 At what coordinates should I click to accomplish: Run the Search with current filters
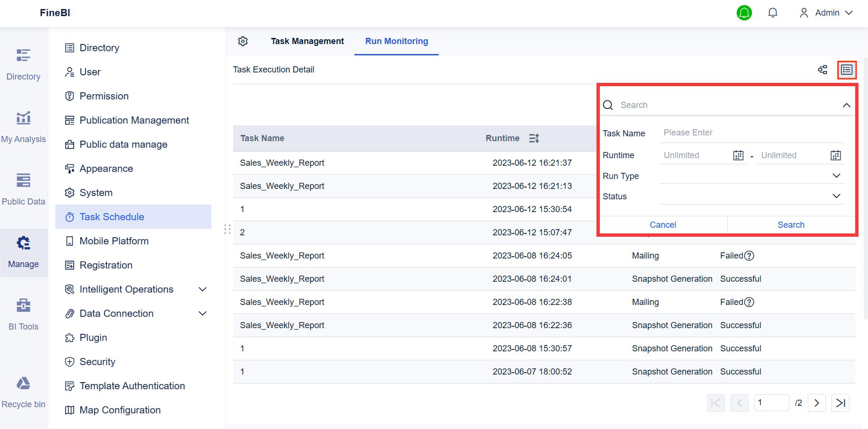[791, 224]
